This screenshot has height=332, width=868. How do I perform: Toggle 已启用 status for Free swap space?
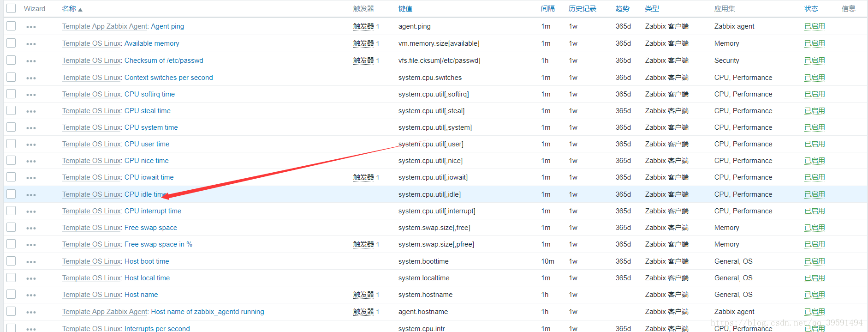coord(814,228)
